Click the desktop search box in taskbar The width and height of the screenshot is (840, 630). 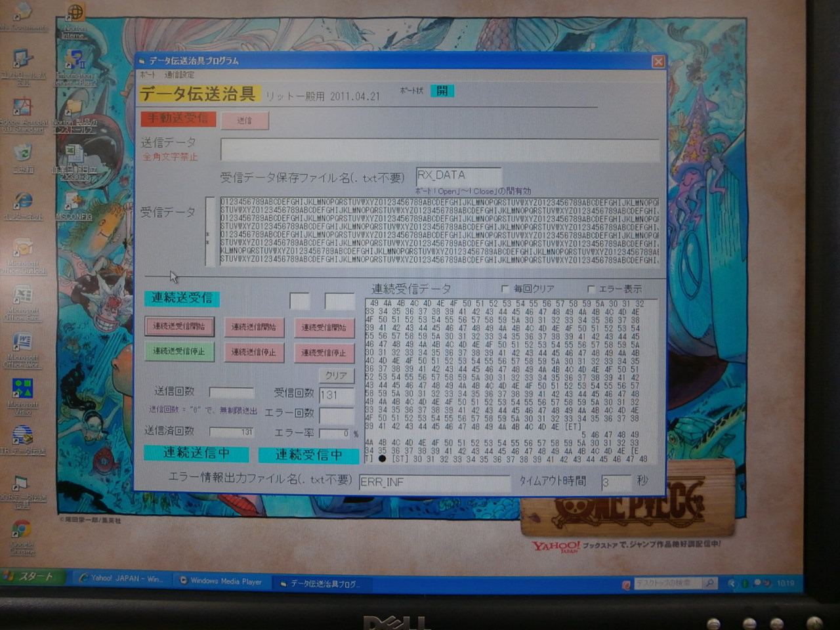pos(668,583)
